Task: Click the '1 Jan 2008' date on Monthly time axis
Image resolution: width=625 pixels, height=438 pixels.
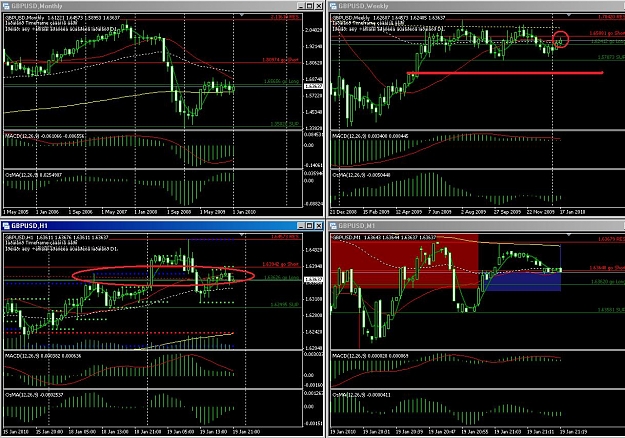Action: click(145, 212)
